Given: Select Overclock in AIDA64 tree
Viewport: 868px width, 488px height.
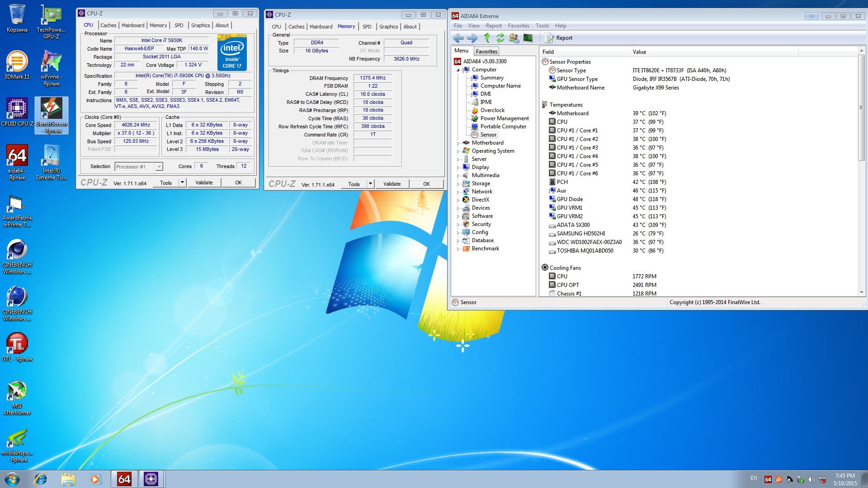Looking at the screenshot, I should coord(492,110).
